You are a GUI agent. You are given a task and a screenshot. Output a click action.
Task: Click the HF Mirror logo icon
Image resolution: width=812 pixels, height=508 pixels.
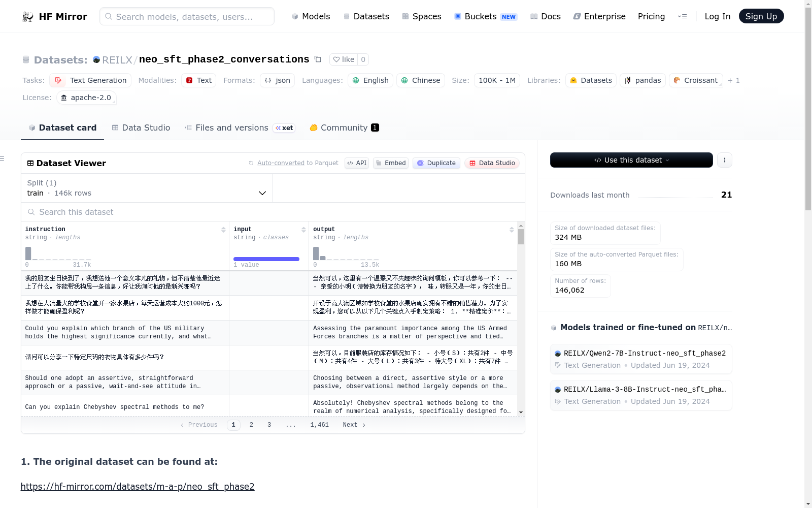tap(28, 17)
